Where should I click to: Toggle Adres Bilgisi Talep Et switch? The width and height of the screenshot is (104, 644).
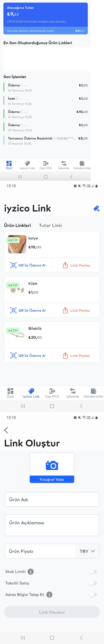93,594
